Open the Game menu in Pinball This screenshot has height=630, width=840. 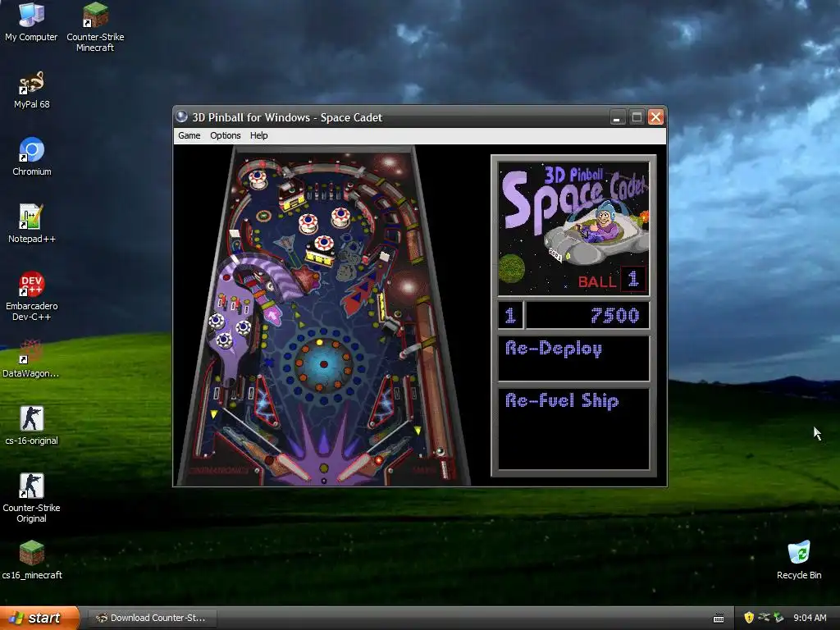coord(189,135)
